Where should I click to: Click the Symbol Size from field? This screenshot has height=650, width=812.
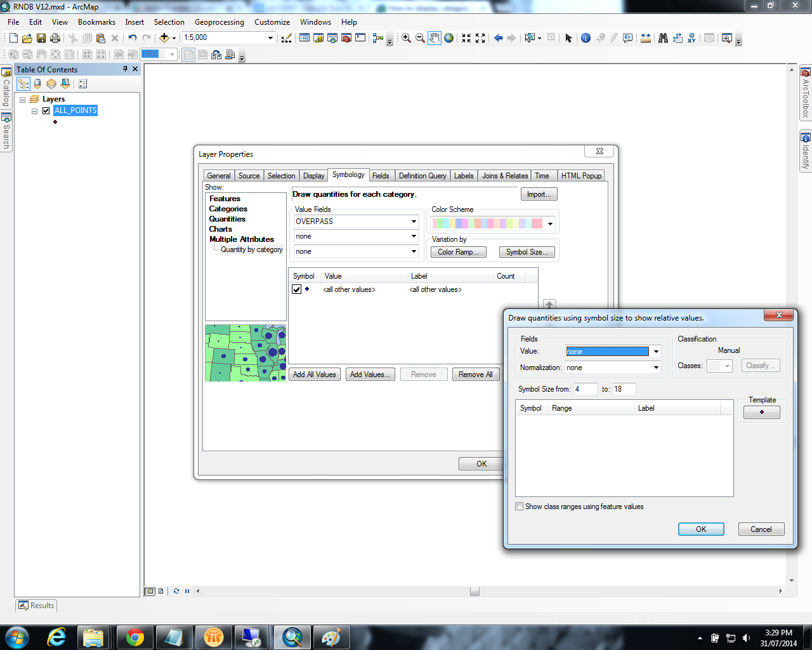click(x=585, y=389)
